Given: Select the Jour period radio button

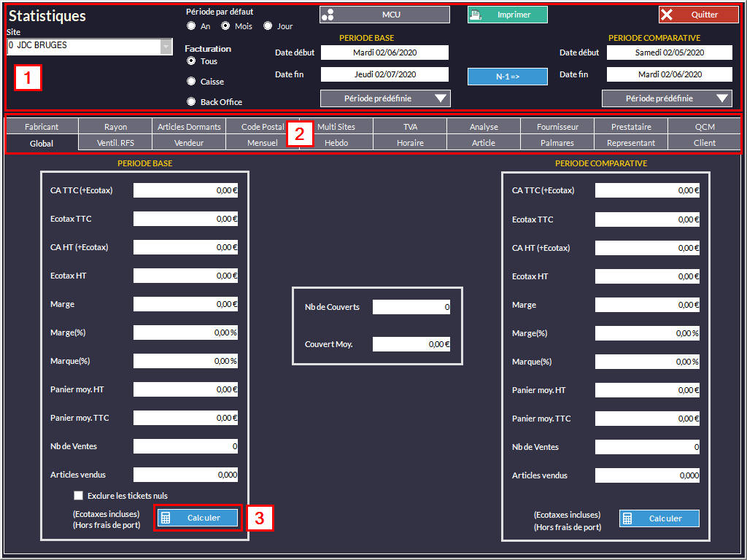Looking at the screenshot, I should (x=268, y=26).
